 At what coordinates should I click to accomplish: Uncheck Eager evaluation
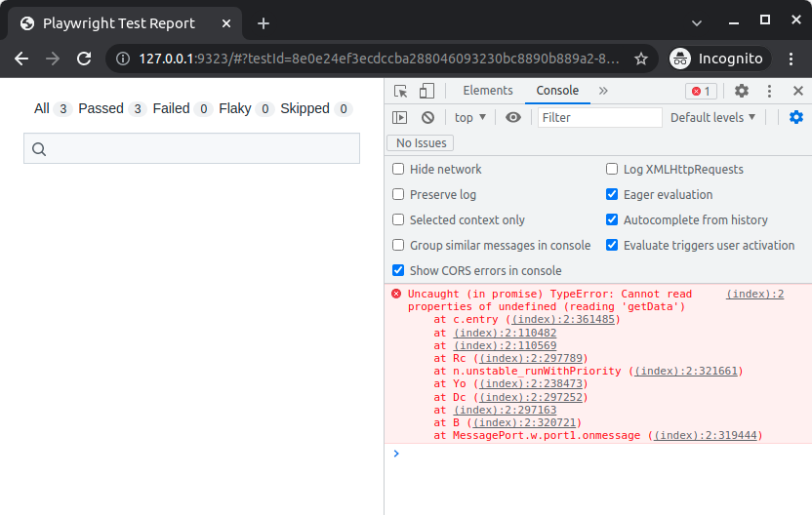coord(612,194)
